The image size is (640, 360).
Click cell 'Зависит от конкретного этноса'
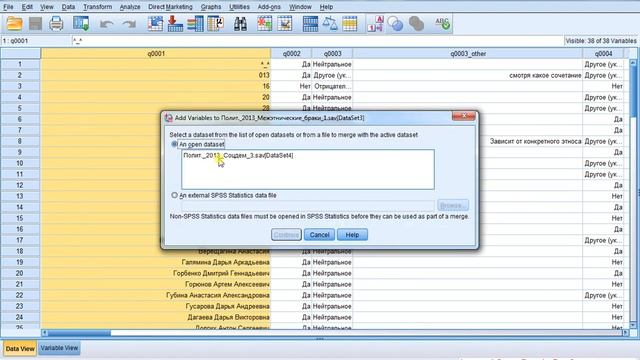click(x=468, y=141)
